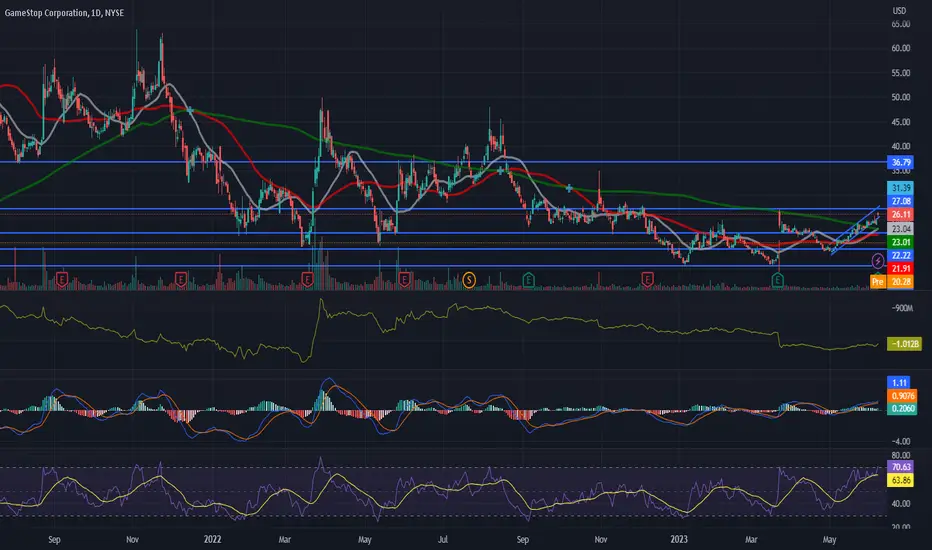This screenshot has height=550, width=932.
Task: Click the green earnings E marker for September 2022
Action: 528,279
